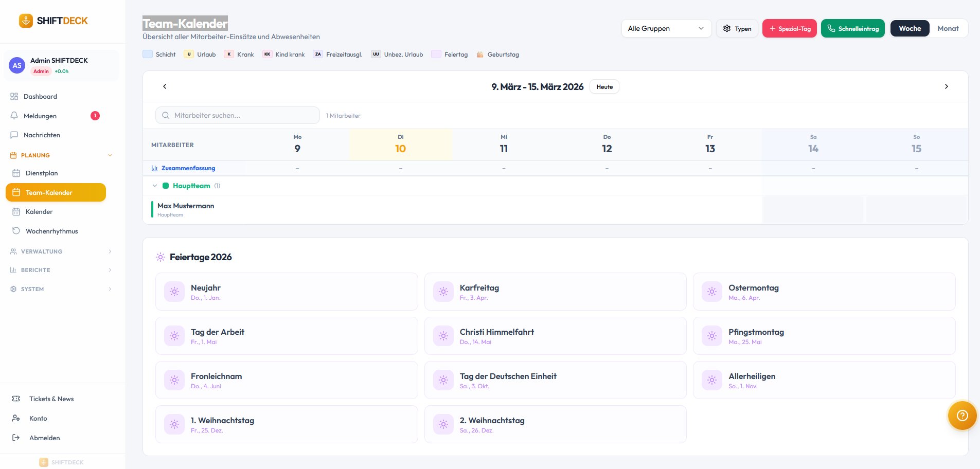Click the Neujahr holiday sun icon

click(174, 292)
